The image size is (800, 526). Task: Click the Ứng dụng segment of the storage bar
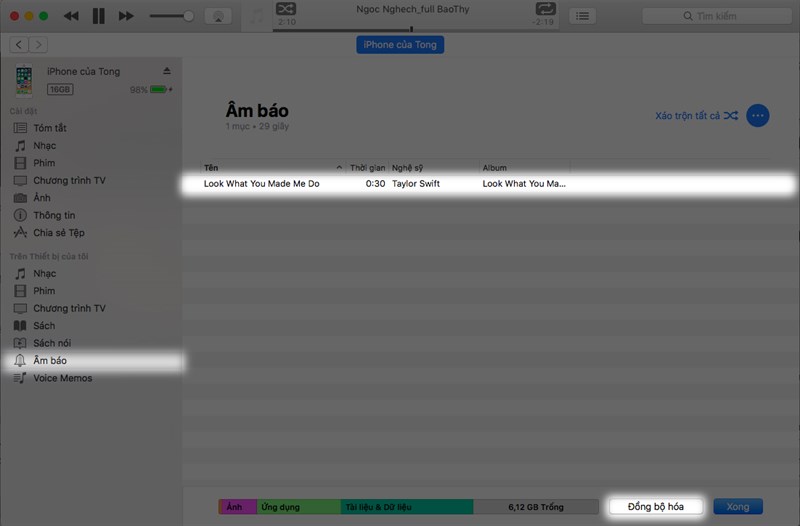[298, 507]
